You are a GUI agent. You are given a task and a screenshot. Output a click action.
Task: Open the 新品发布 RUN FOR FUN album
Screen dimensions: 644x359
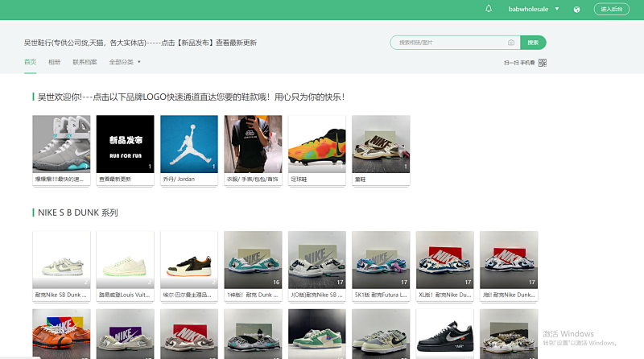(x=126, y=144)
